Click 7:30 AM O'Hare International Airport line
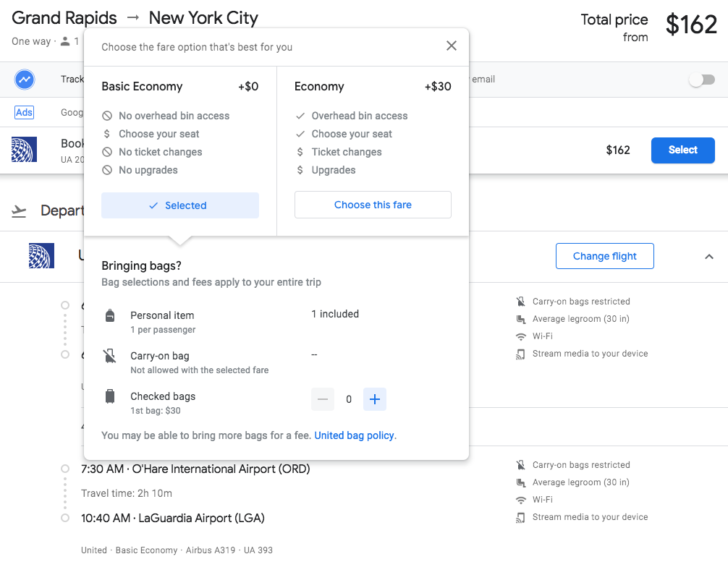728x567 pixels. coord(195,469)
